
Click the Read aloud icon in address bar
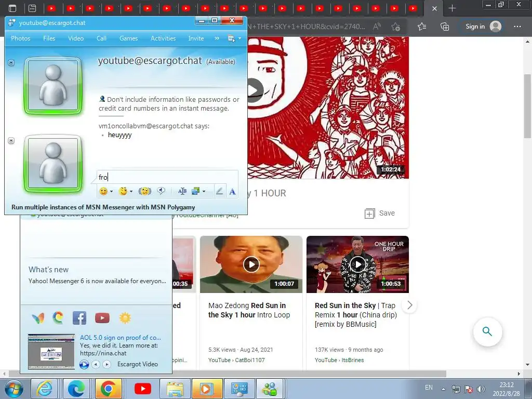tap(377, 26)
